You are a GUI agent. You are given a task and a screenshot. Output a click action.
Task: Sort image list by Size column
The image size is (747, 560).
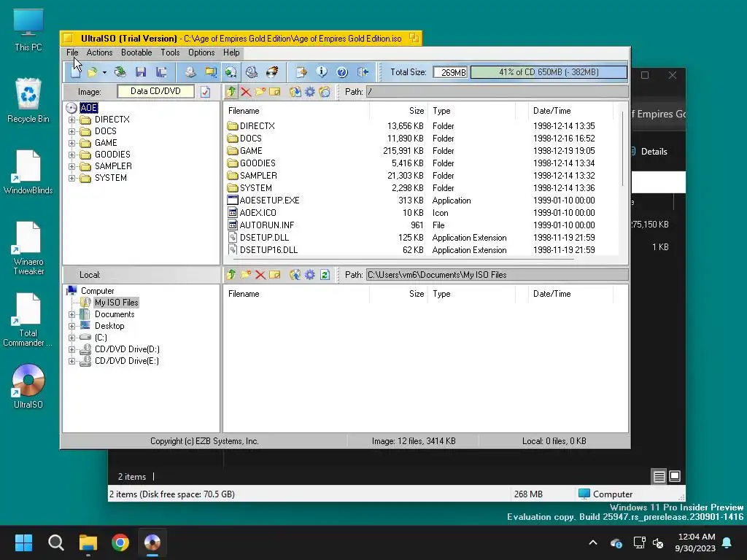click(398, 111)
